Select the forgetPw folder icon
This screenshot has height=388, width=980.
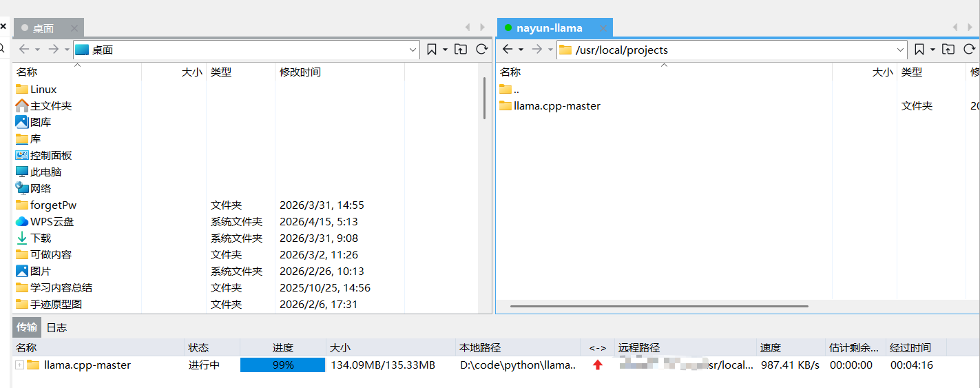click(x=22, y=205)
